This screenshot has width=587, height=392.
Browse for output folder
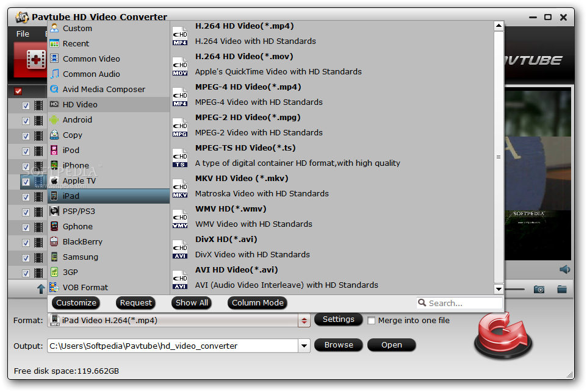pos(339,345)
